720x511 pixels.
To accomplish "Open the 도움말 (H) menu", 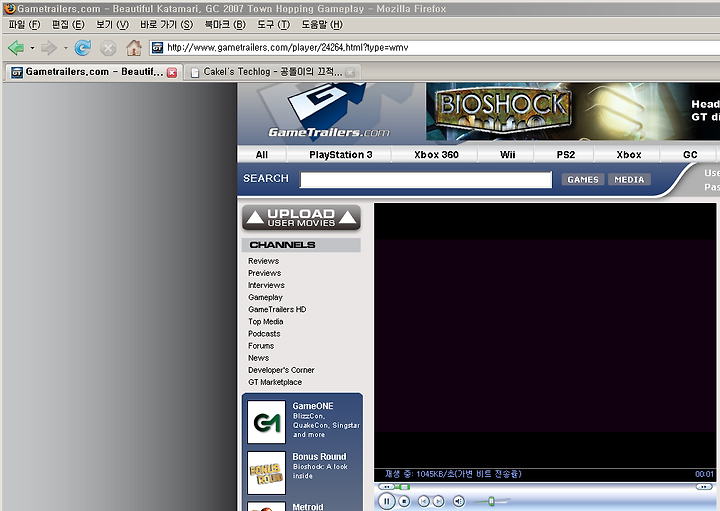I will pos(322,25).
